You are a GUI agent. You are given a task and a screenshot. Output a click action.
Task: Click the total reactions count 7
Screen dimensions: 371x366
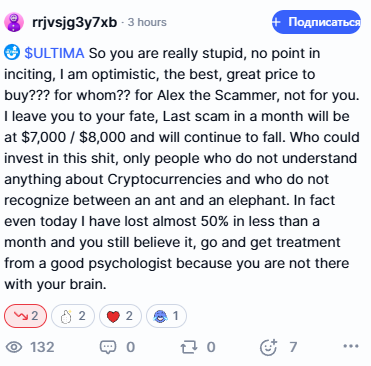293,347
